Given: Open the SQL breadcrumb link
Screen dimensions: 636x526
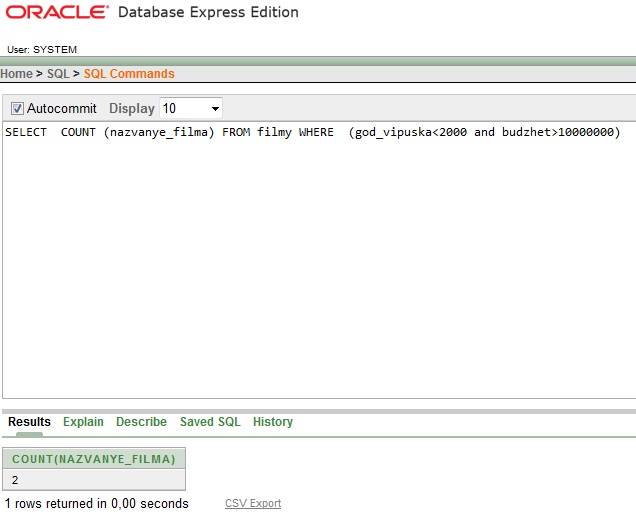Looking at the screenshot, I should point(58,74).
